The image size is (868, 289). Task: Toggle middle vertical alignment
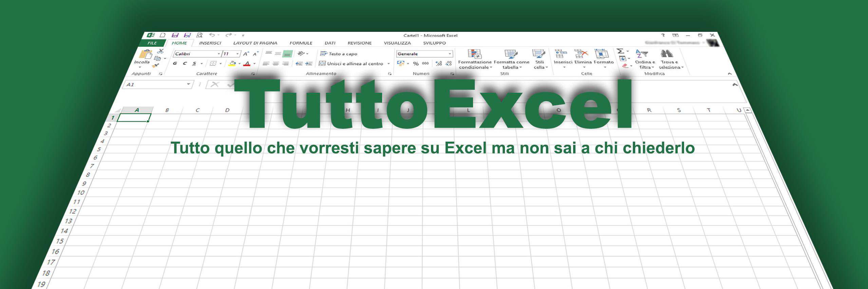pyautogui.click(x=278, y=54)
